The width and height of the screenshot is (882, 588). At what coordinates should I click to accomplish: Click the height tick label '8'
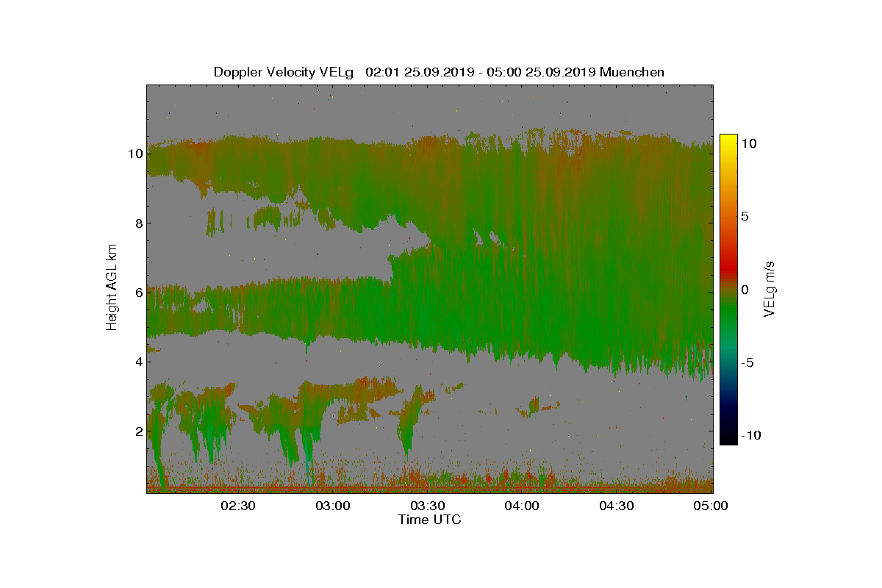point(137,223)
